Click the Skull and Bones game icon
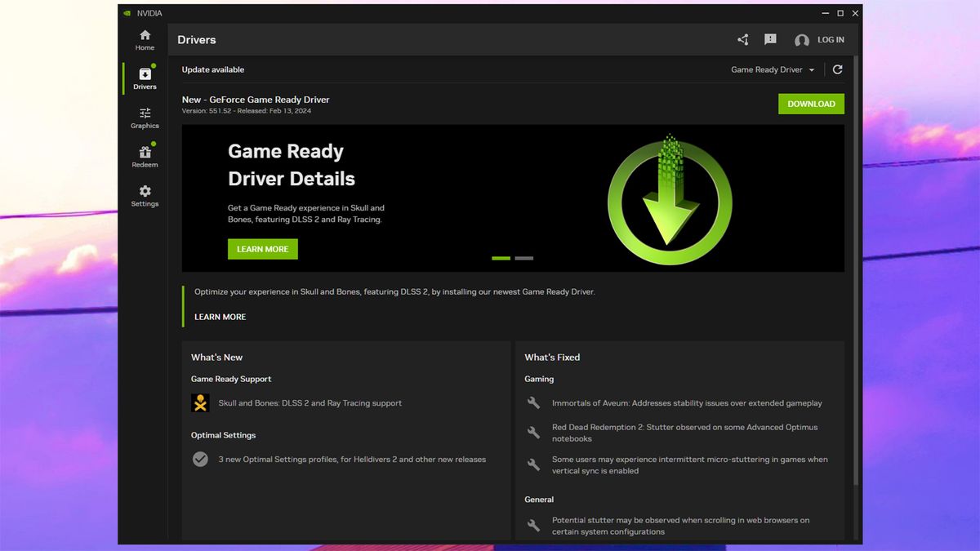Screen dimensions: 980x551 click(200, 402)
